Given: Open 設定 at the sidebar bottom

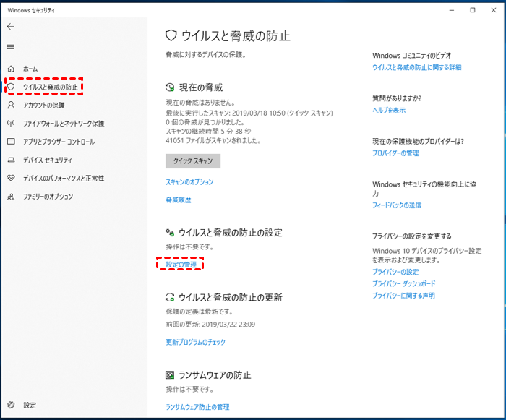Looking at the screenshot, I should 30,405.
